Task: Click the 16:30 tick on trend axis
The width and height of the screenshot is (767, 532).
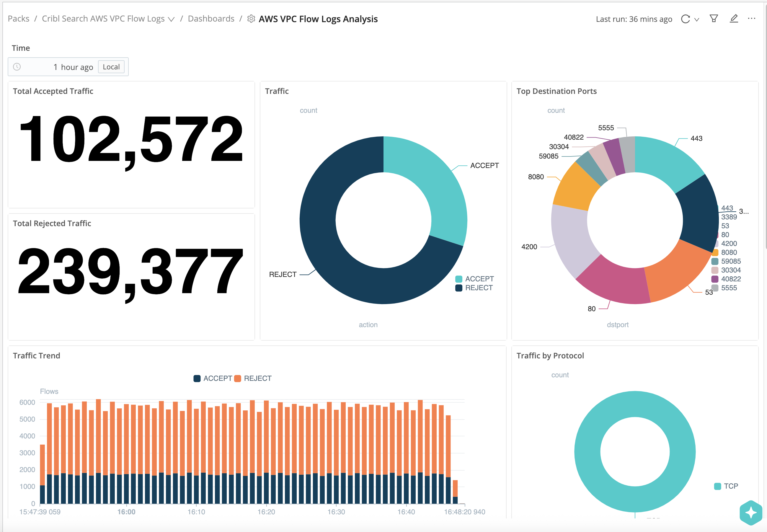Action: 336,512
